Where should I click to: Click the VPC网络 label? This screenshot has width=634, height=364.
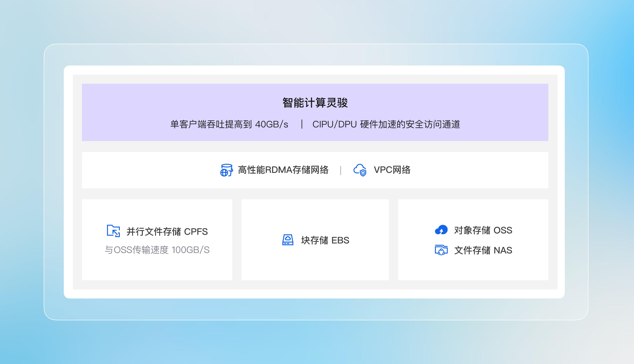392,170
